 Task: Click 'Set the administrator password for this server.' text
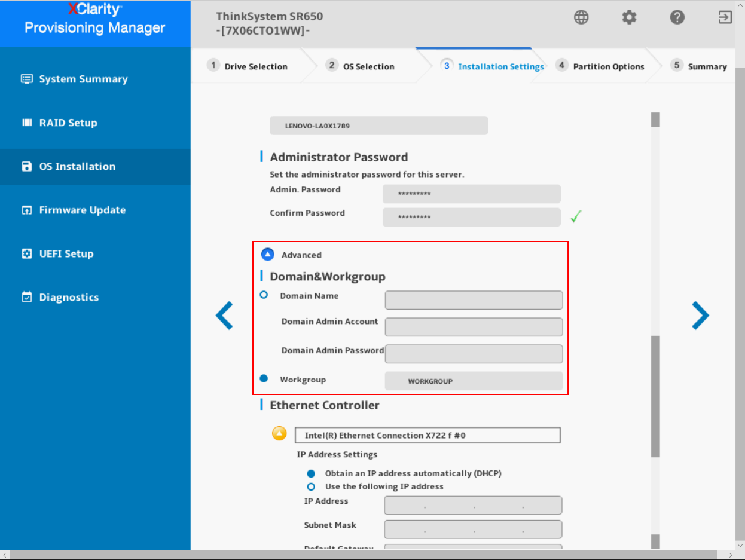pyautogui.click(x=367, y=175)
